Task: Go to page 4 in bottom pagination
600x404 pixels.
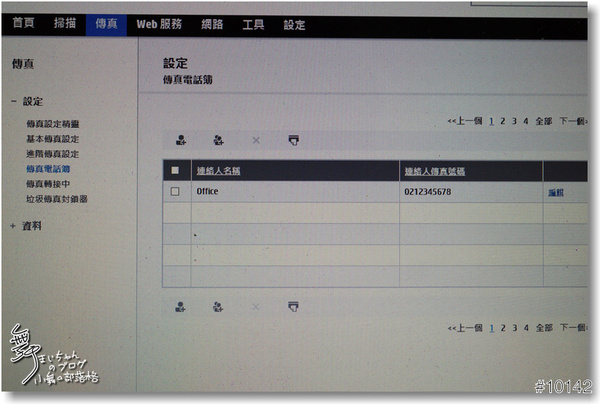Action: (527, 328)
